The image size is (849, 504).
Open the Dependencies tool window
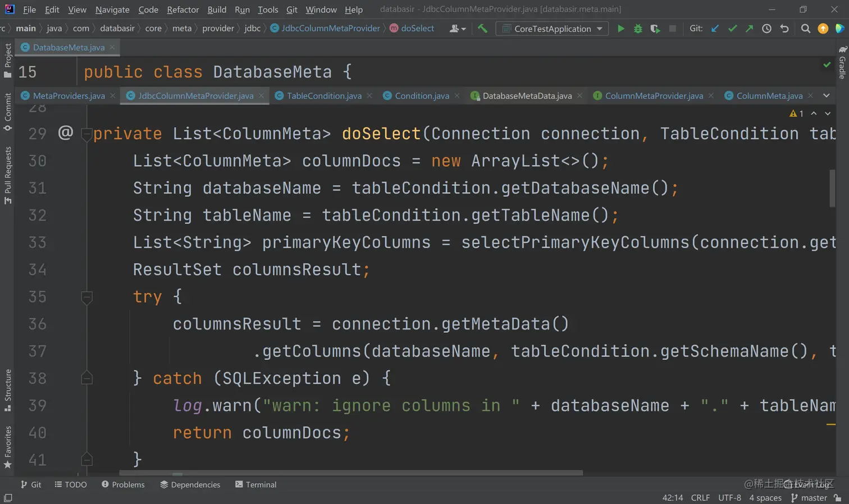(190, 484)
